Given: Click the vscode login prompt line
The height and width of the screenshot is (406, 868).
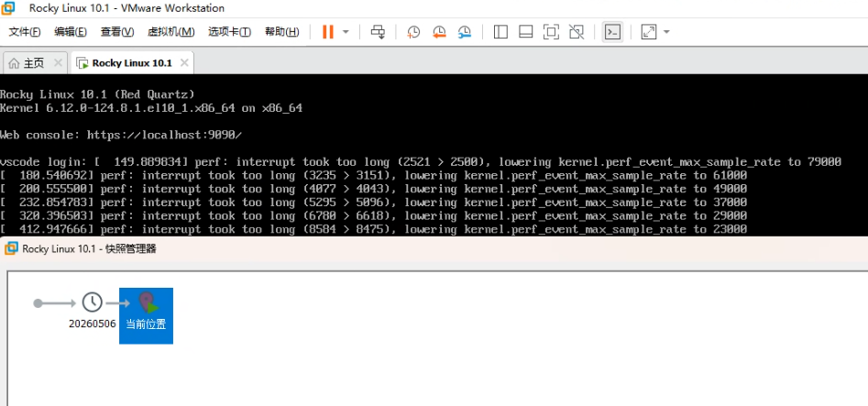Looking at the screenshot, I should [x=421, y=161].
